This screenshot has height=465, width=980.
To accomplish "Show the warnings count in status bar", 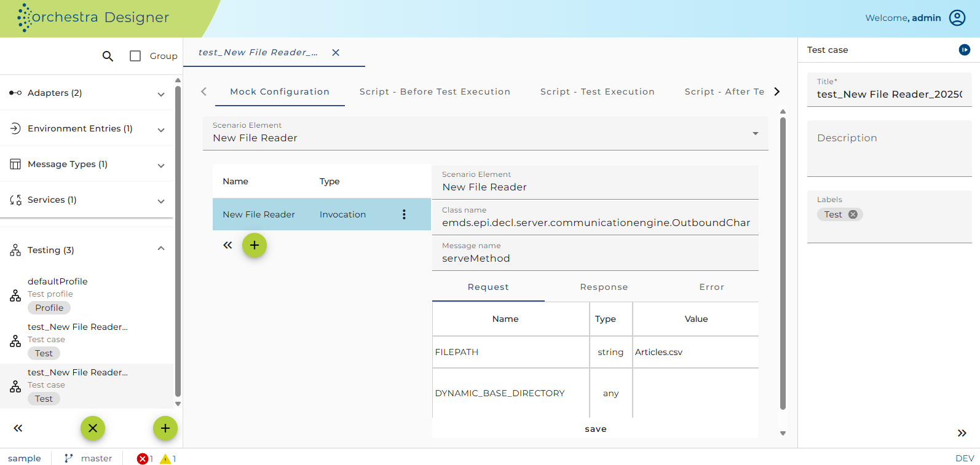I will (x=168, y=459).
